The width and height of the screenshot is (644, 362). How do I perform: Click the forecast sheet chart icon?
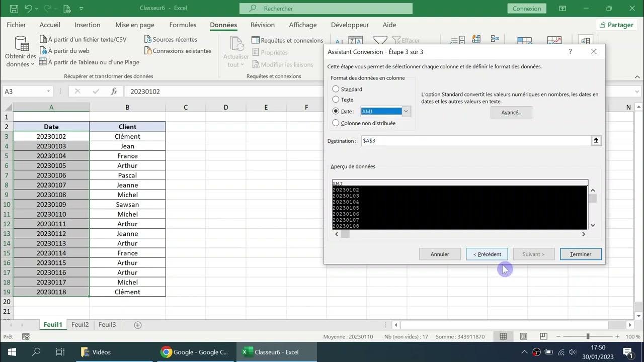554,41
